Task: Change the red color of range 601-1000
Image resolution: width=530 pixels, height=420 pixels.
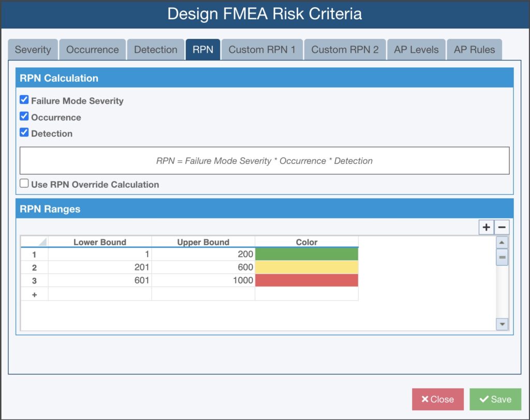Action: 306,280
